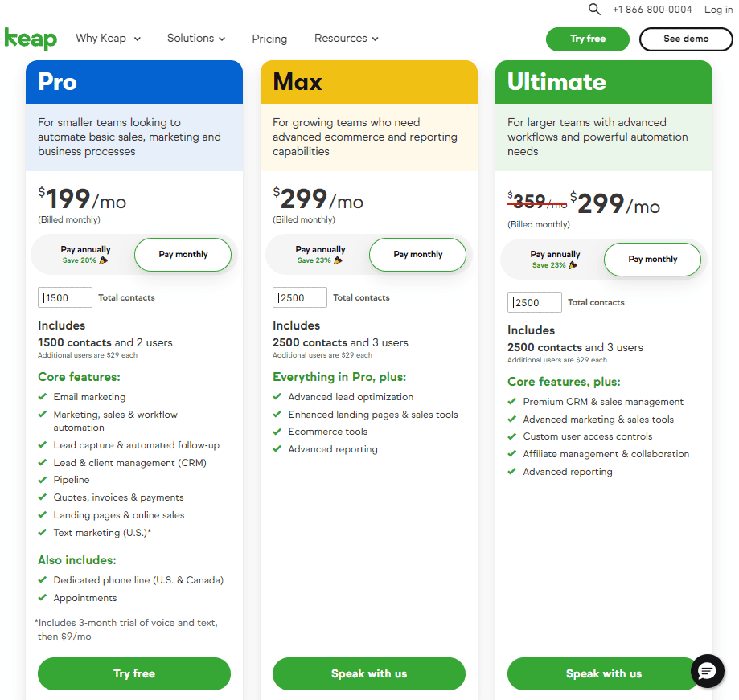Click the green Try free header button
The width and height of the screenshot is (739, 700).
587,39
